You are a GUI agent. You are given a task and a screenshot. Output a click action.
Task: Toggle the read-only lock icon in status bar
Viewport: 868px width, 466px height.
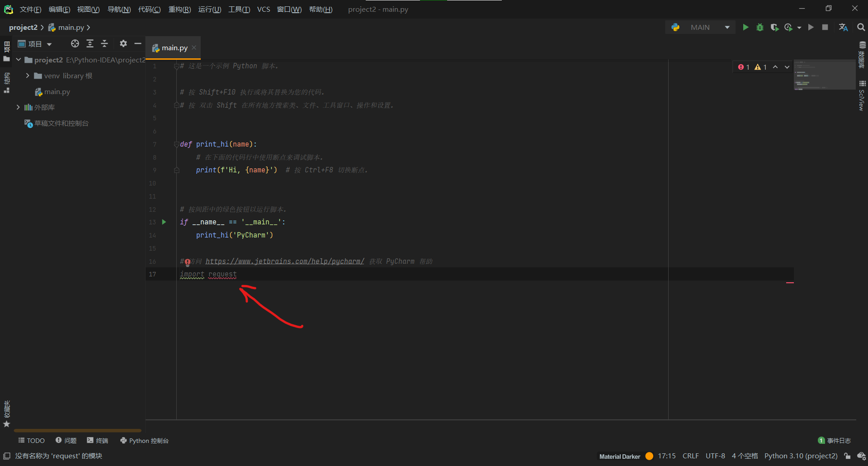click(848, 456)
